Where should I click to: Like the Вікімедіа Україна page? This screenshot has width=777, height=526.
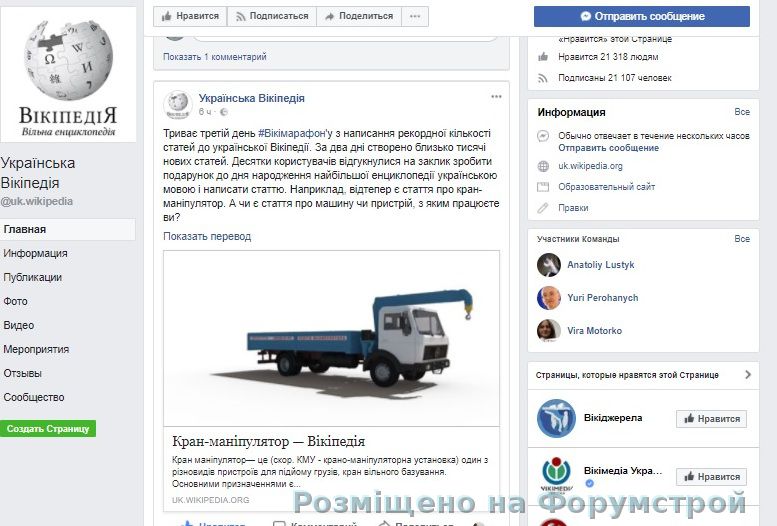pyautogui.click(x=712, y=477)
